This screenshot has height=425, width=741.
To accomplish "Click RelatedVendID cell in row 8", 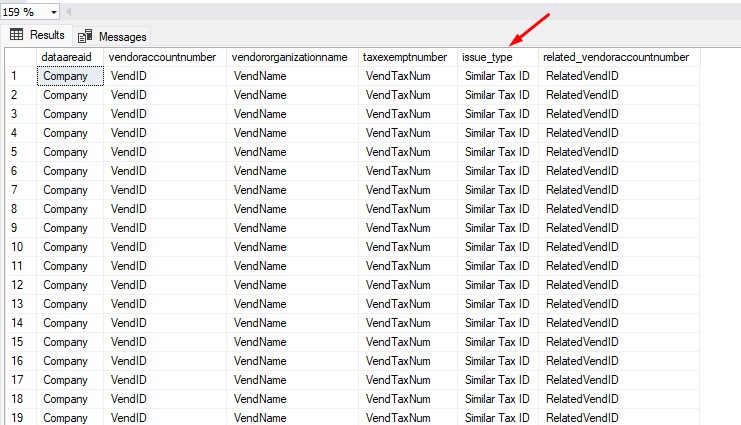I will click(x=619, y=209).
